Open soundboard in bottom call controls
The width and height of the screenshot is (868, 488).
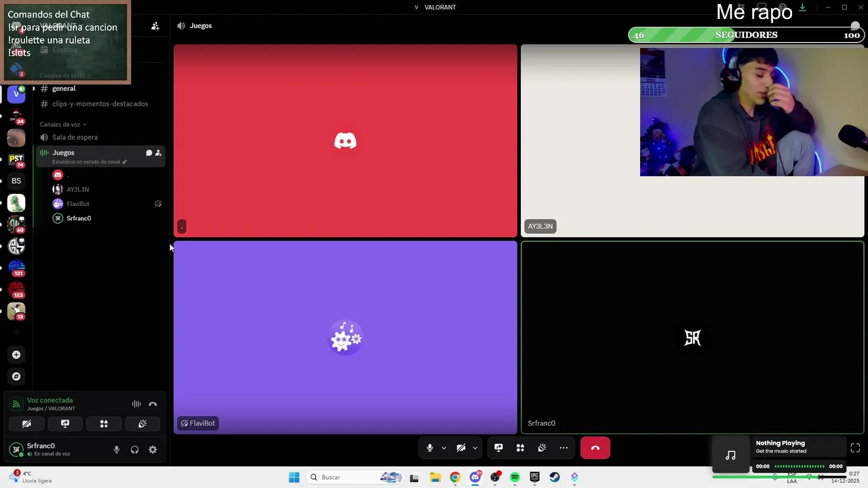coord(542,448)
